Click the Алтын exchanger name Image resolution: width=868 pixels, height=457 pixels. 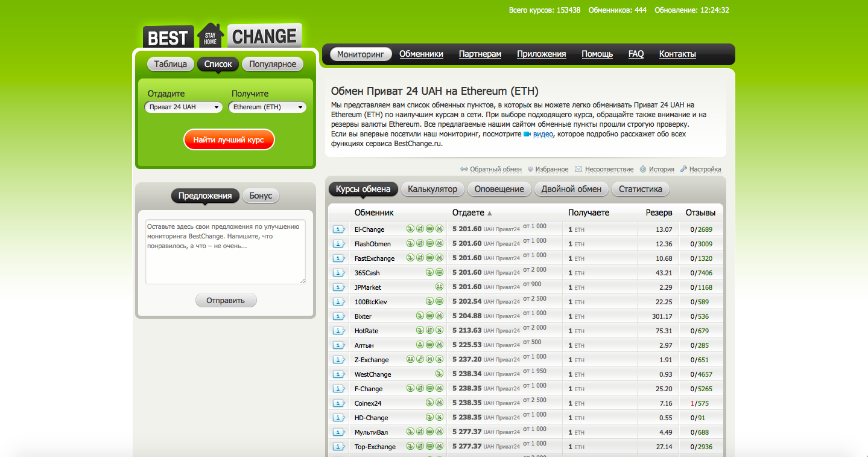point(364,346)
